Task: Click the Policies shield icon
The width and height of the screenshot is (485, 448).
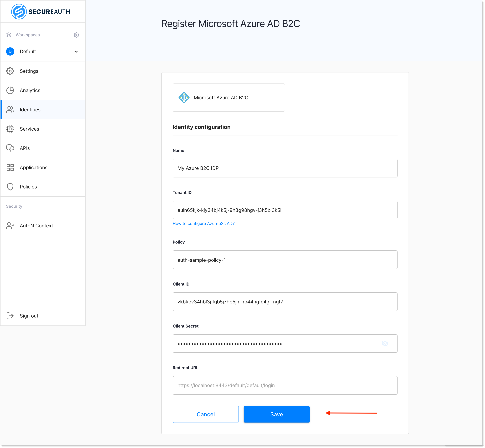Action: [10, 187]
